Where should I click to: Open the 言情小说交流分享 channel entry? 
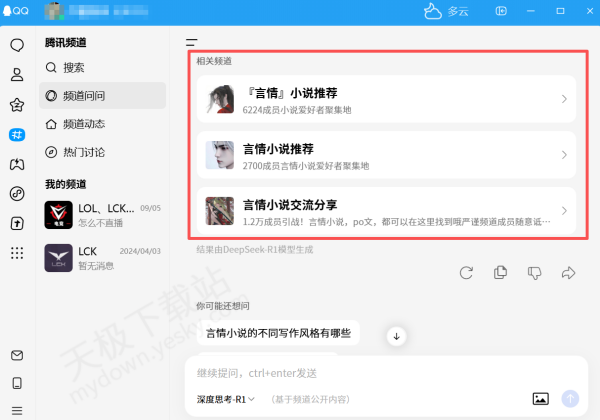(386, 210)
